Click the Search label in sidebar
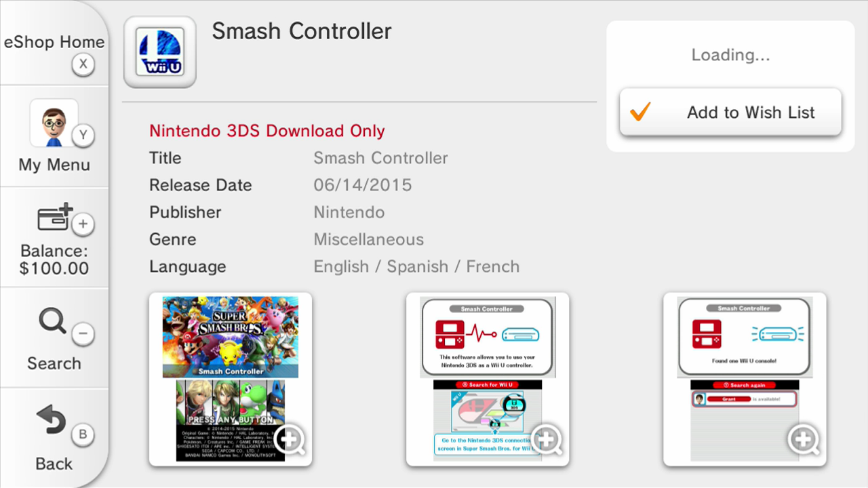868x488 pixels. click(x=54, y=363)
